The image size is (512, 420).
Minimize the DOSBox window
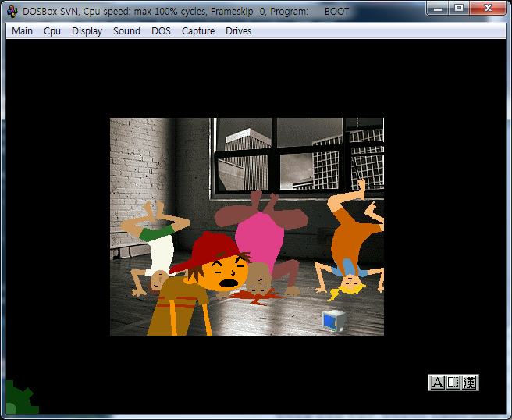pos(438,8)
